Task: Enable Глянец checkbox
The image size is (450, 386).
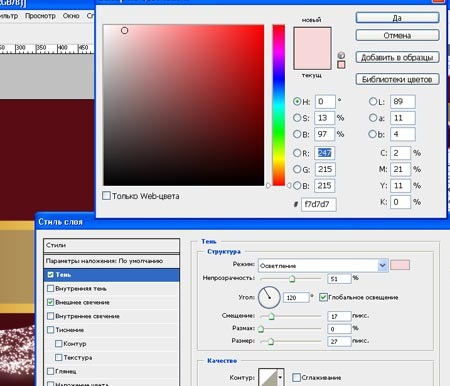Action: pyautogui.click(x=50, y=371)
